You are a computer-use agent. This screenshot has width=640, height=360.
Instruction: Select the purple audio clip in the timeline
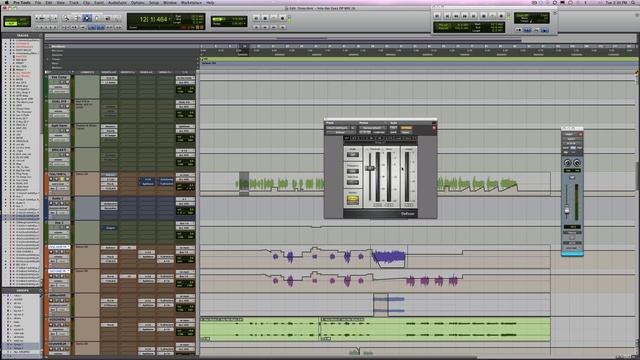coord(389,257)
